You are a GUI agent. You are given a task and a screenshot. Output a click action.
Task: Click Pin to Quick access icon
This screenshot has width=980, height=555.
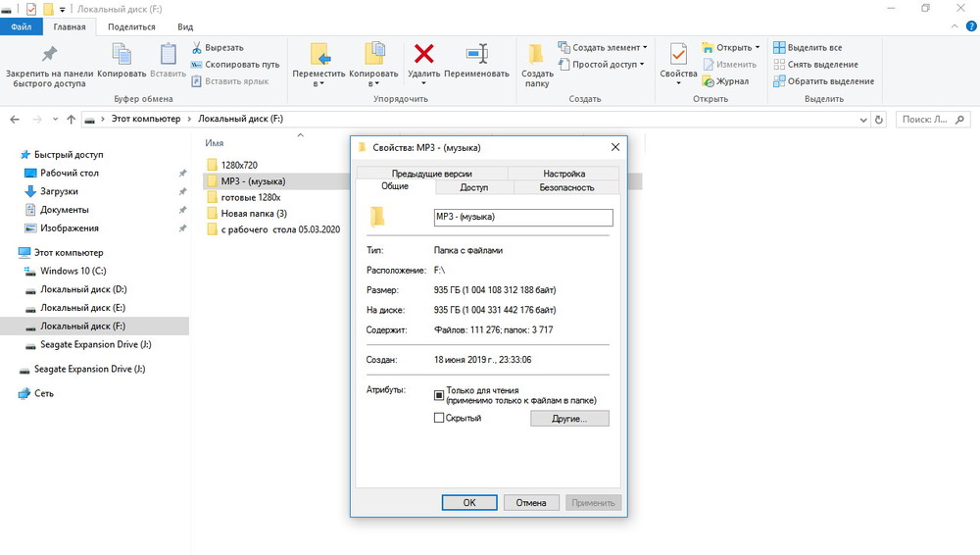49,55
